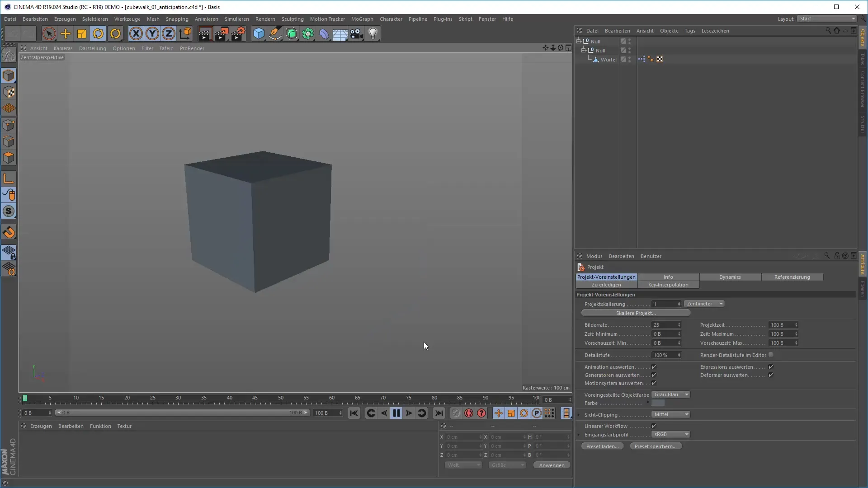Open the MoGraph menu
868x488 pixels.
[362, 19]
